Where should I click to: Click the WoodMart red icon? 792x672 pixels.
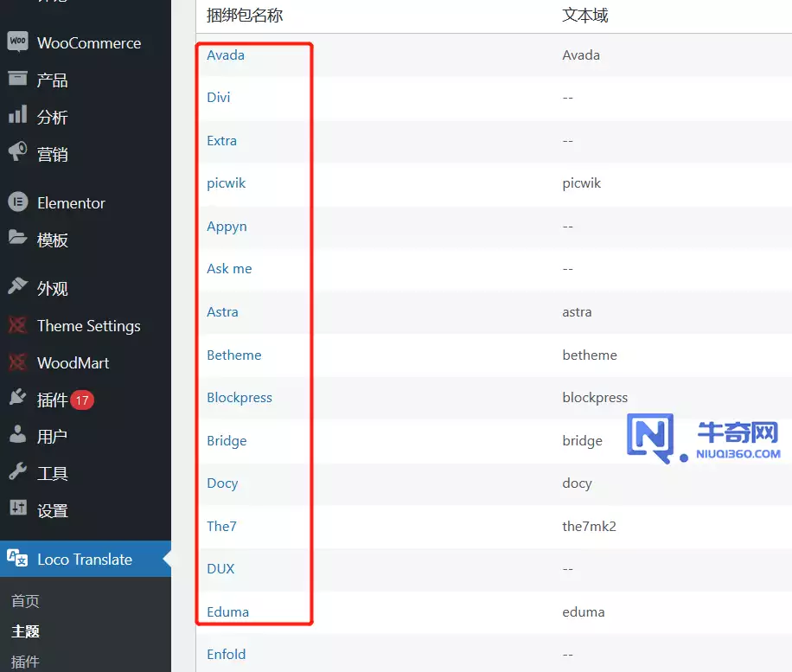pyautogui.click(x=17, y=362)
